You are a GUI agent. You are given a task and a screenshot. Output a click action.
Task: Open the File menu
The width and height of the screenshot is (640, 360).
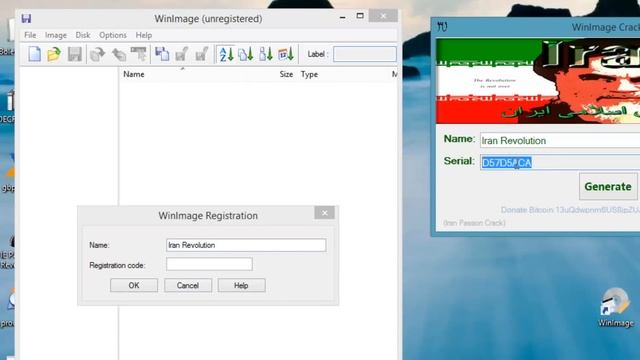[30, 35]
